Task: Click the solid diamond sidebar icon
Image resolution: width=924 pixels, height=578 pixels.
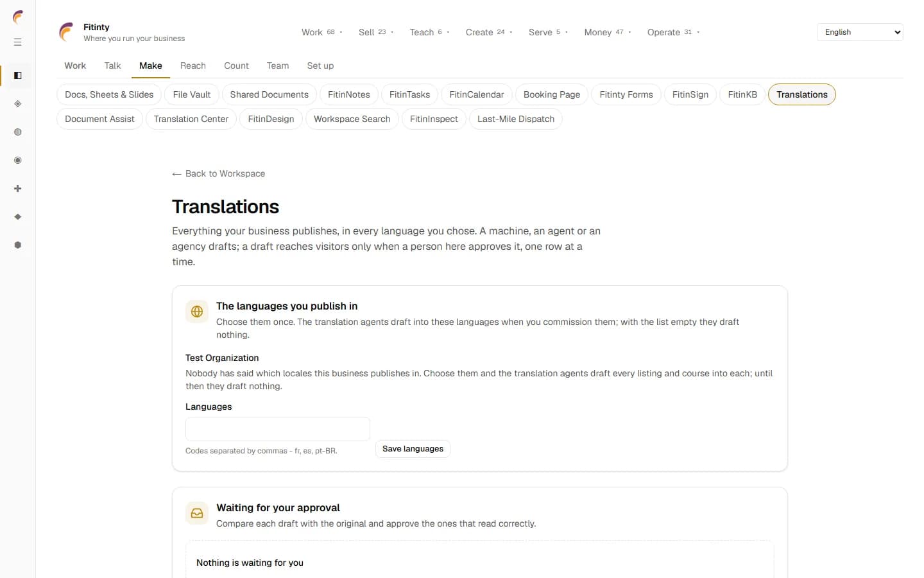Action: click(18, 217)
